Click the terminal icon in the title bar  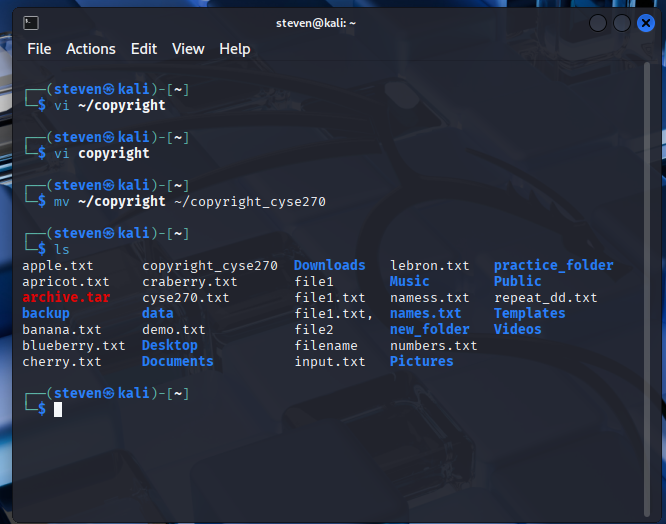tap(31, 22)
